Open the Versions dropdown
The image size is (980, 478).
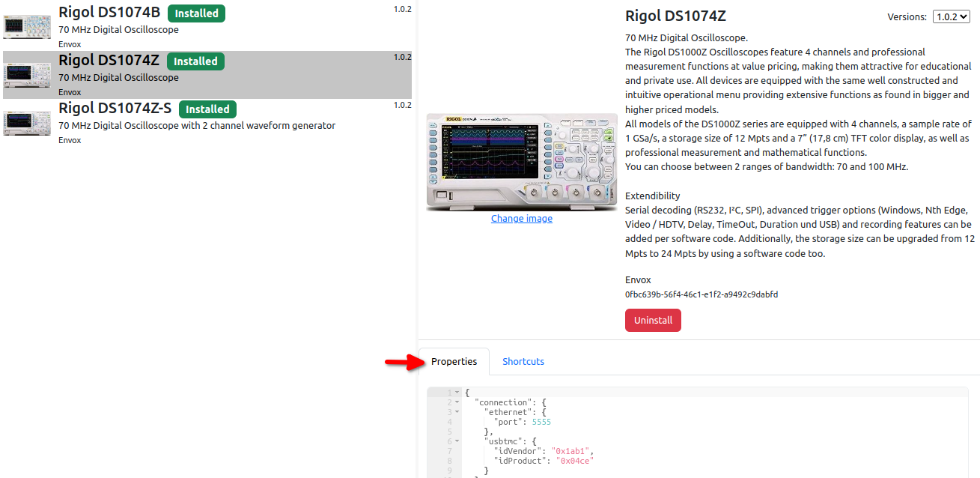tap(951, 17)
